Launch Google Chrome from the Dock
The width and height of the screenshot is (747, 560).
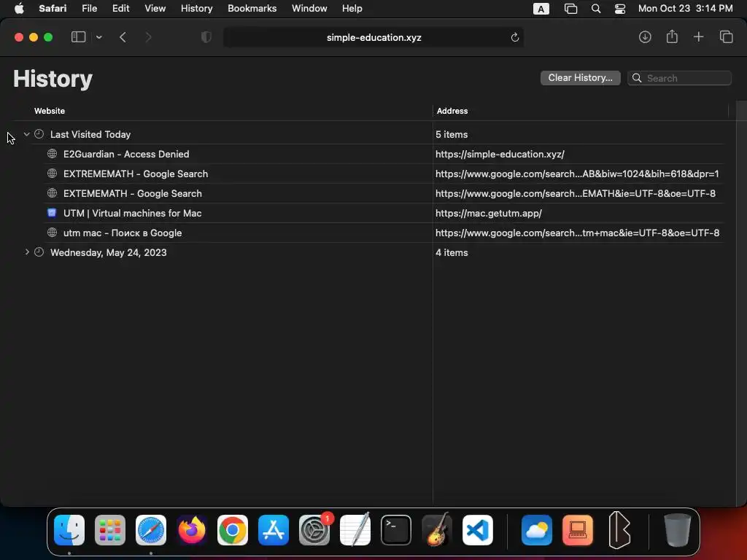pyautogui.click(x=233, y=530)
